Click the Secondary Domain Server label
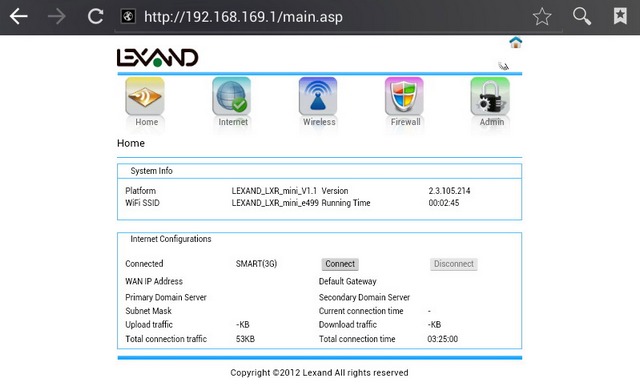Screen dimensions: 640x387 [364, 297]
